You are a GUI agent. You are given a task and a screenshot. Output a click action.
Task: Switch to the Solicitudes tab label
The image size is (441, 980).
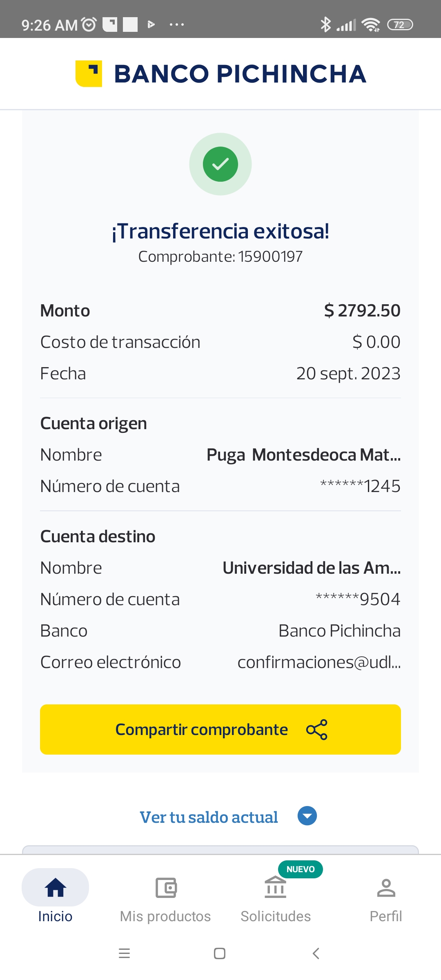pyautogui.click(x=276, y=916)
